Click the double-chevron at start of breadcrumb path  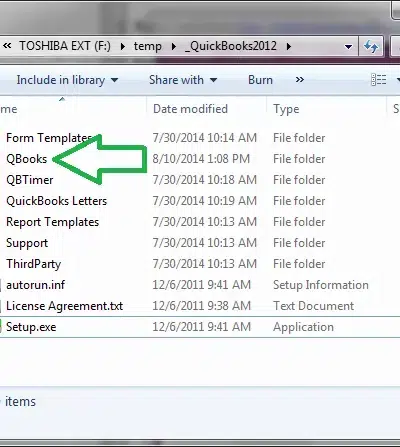(x=7, y=46)
